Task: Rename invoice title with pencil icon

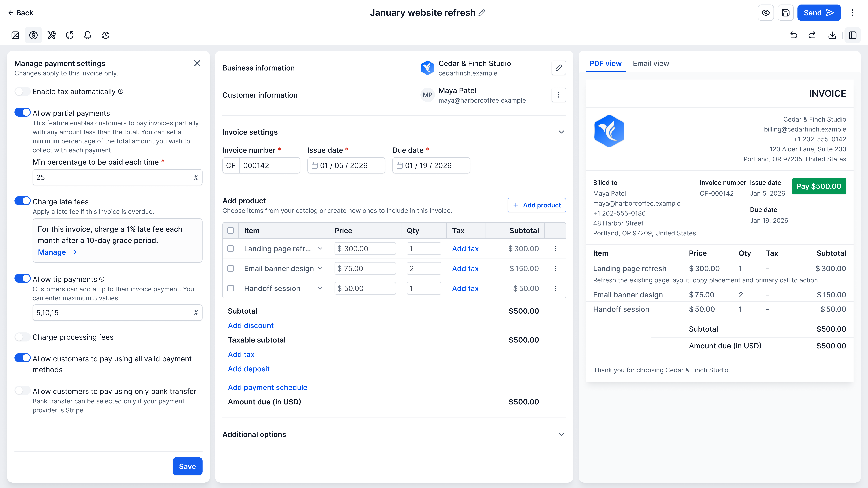Action: (x=482, y=13)
